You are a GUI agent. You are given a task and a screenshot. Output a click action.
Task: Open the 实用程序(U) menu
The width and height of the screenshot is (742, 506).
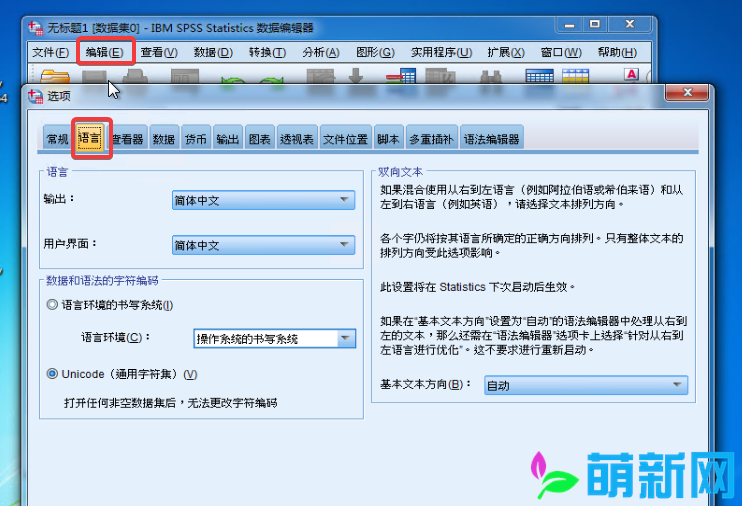pyautogui.click(x=442, y=52)
